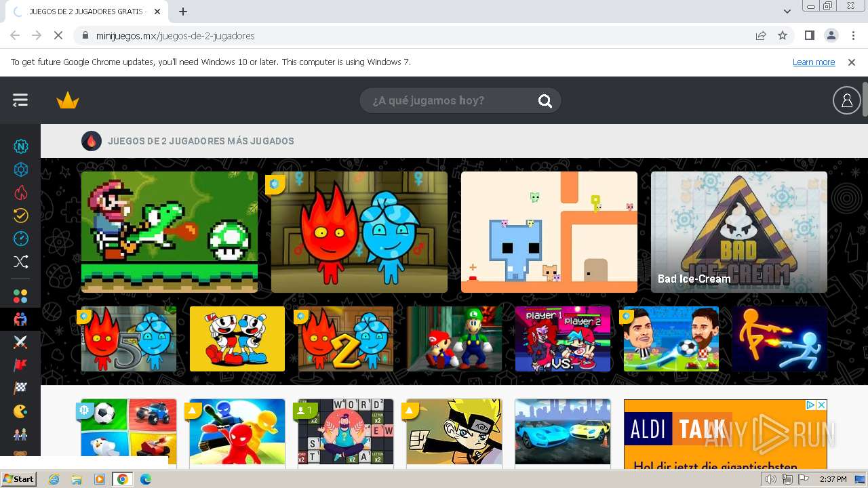Select the 'Juegos de 2 jugadores gratis' tab
This screenshot has height=488, width=868.
click(87, 12)
